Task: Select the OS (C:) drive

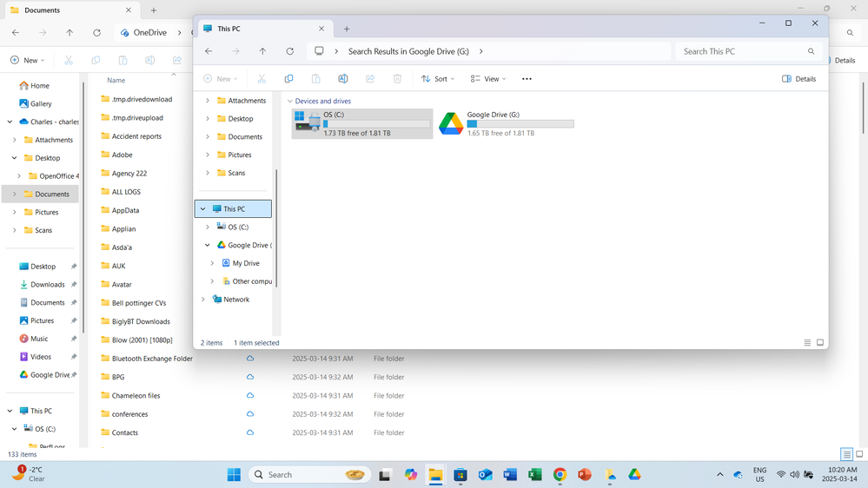Action: (362, 123)
